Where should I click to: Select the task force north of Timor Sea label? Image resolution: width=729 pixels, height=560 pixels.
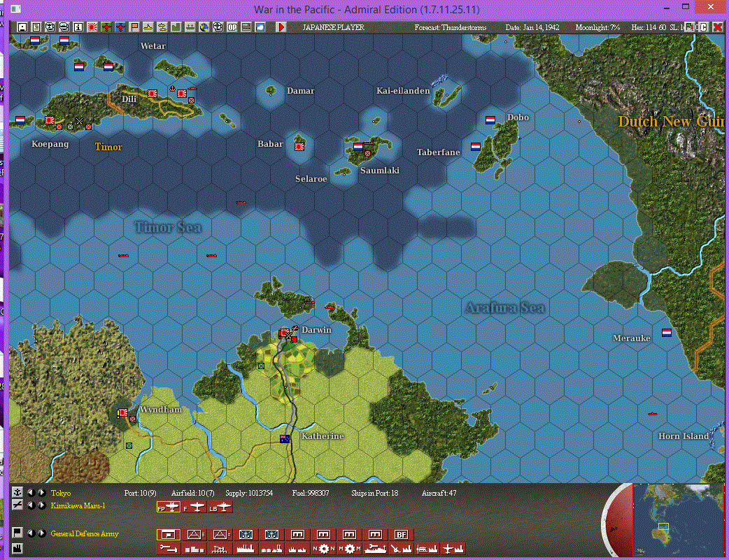tap(241, 203)
